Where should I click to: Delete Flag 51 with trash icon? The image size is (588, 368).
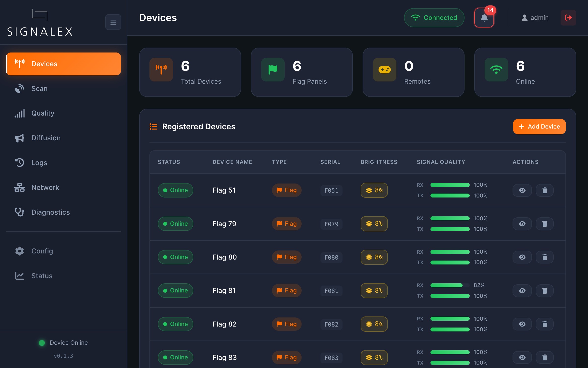click(x=544, y=190)
